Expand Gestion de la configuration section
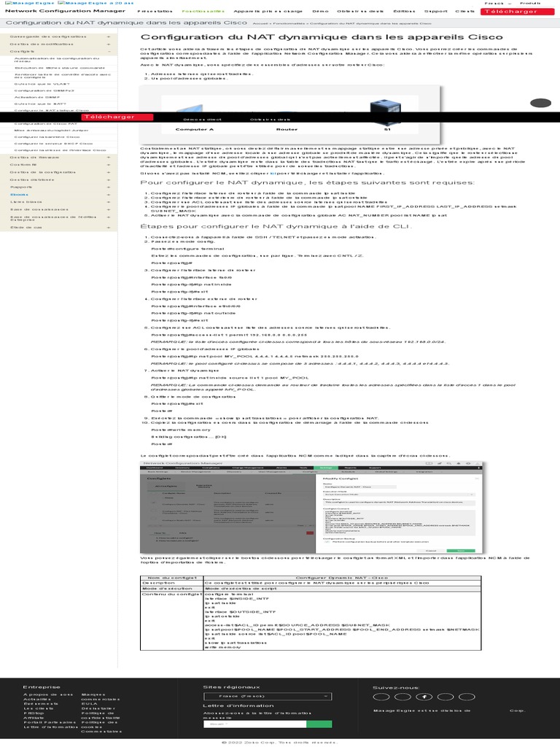Screen dimensions: 560x747 58,172
